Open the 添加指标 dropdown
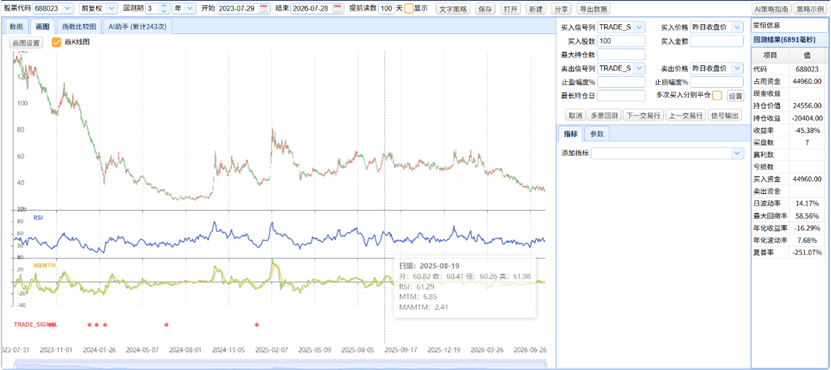 coord(738,153)
